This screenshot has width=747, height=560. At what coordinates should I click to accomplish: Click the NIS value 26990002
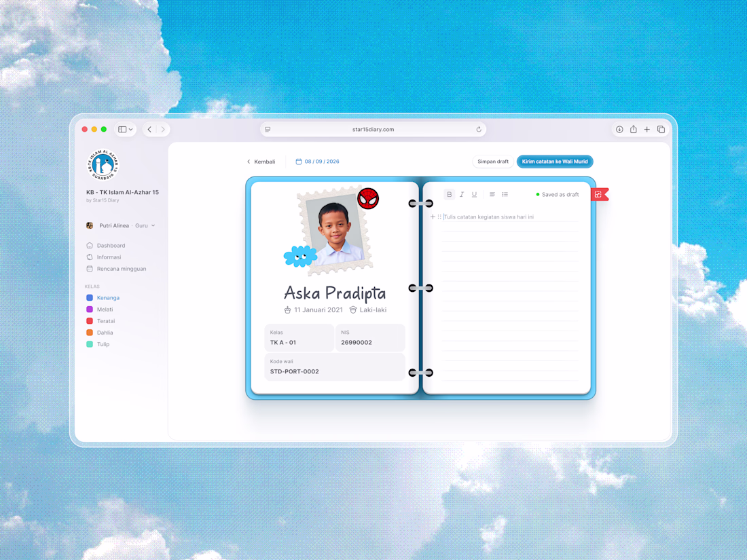pyautogui.click(x=357, y=342)
